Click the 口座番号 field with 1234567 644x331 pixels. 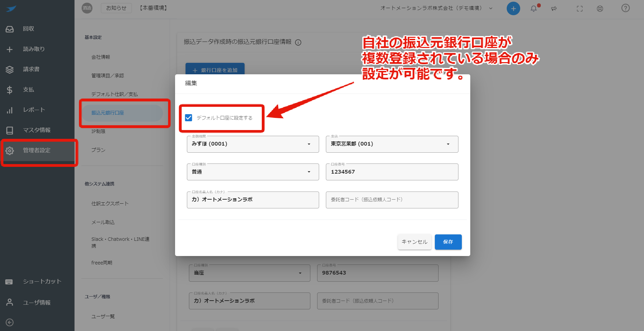(x=392, y=172)
